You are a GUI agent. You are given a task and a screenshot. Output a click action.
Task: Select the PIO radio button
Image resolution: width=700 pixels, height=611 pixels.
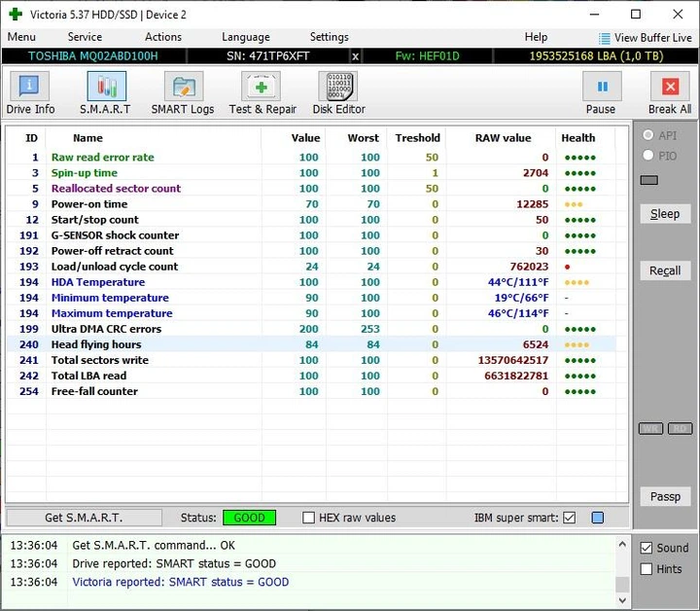point(648,156)
